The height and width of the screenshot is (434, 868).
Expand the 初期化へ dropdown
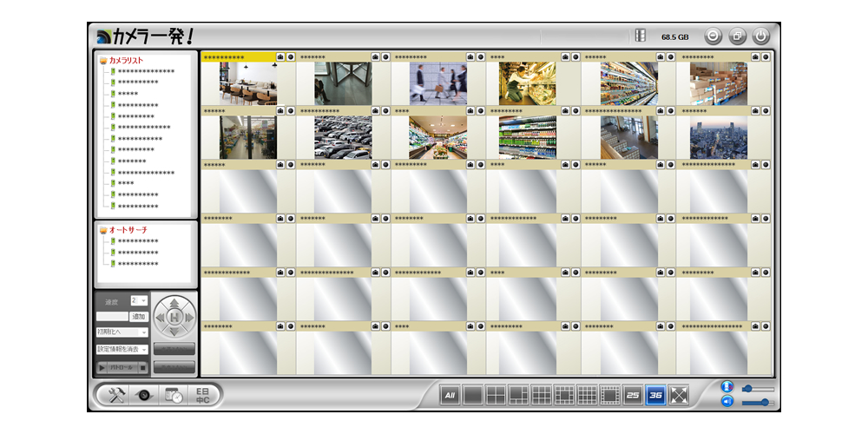click(x=122, y=332)
